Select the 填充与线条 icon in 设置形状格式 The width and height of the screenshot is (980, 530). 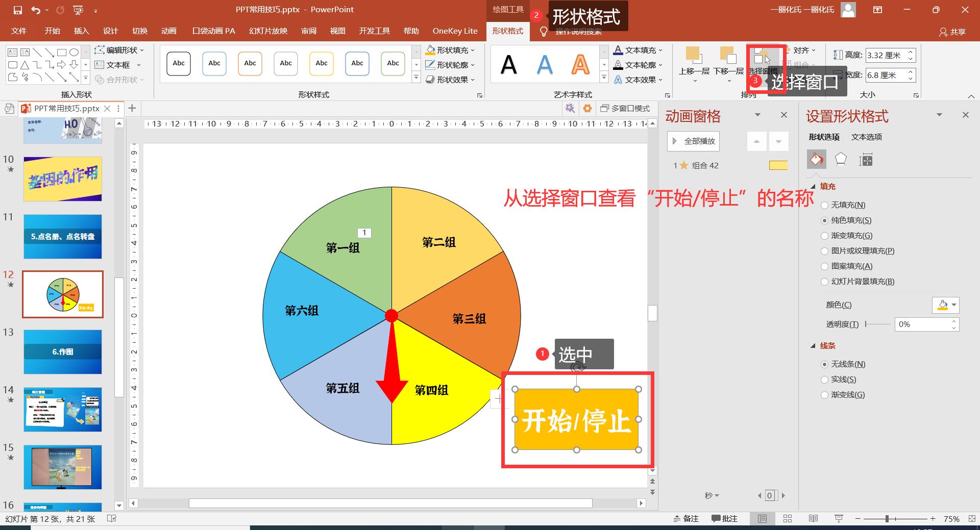tap(816, 159)
